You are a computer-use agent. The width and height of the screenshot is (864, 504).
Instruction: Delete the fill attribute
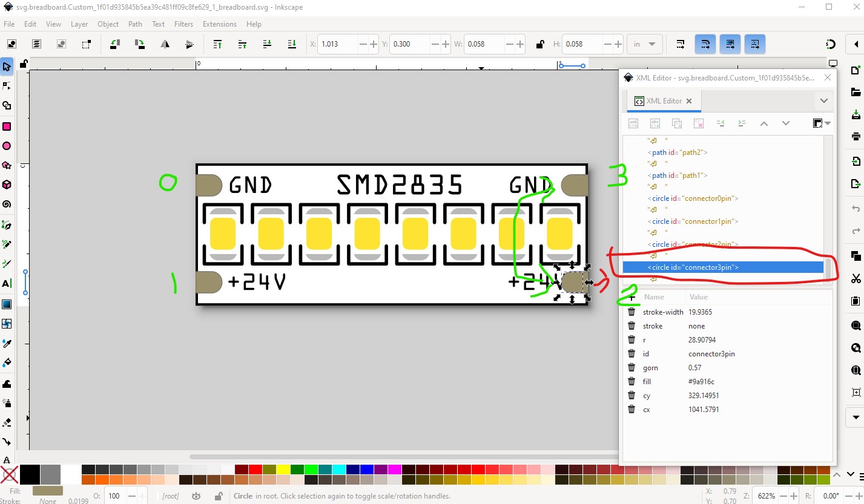click(632, 382)
